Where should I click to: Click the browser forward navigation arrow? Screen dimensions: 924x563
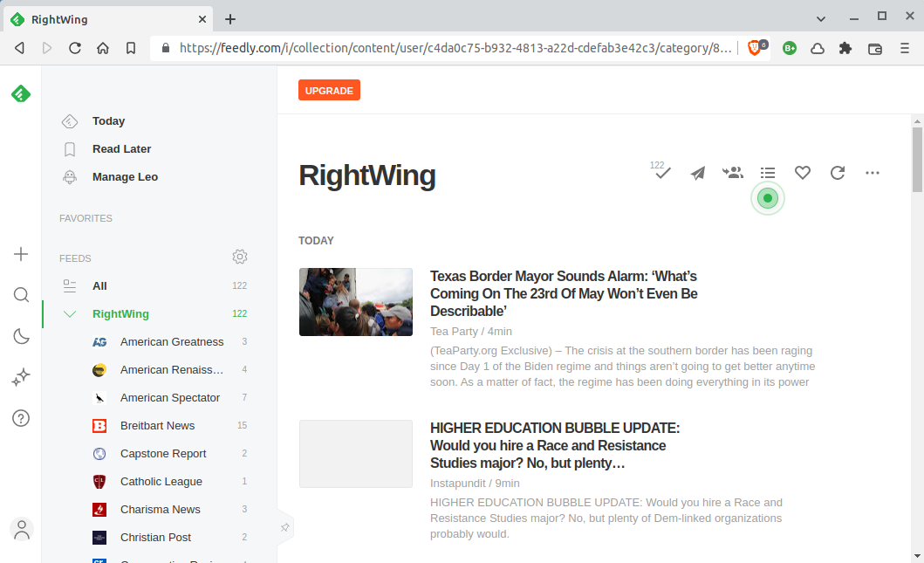pos(47,48)
